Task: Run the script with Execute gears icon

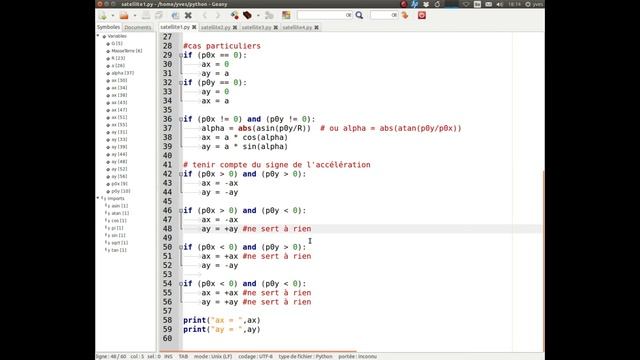Action: click(269, 16)
